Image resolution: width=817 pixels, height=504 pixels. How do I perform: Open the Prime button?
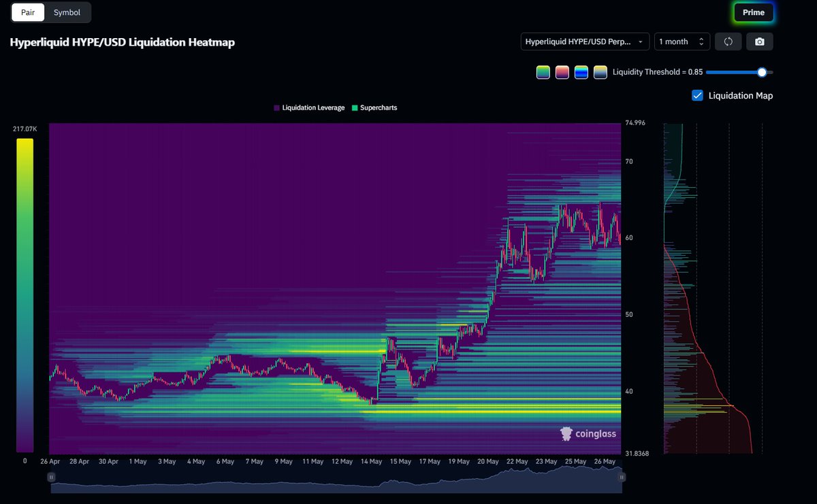(754, 12)
